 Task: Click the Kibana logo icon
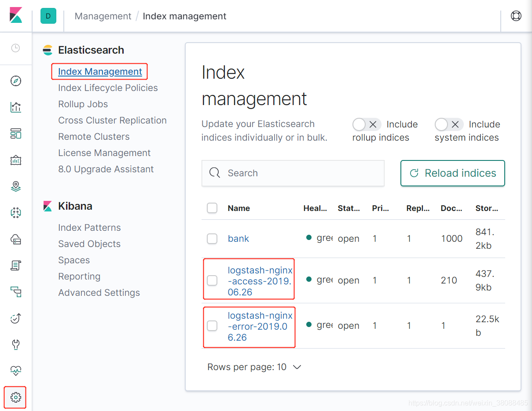pyautogui.click(x=15, y=15)
